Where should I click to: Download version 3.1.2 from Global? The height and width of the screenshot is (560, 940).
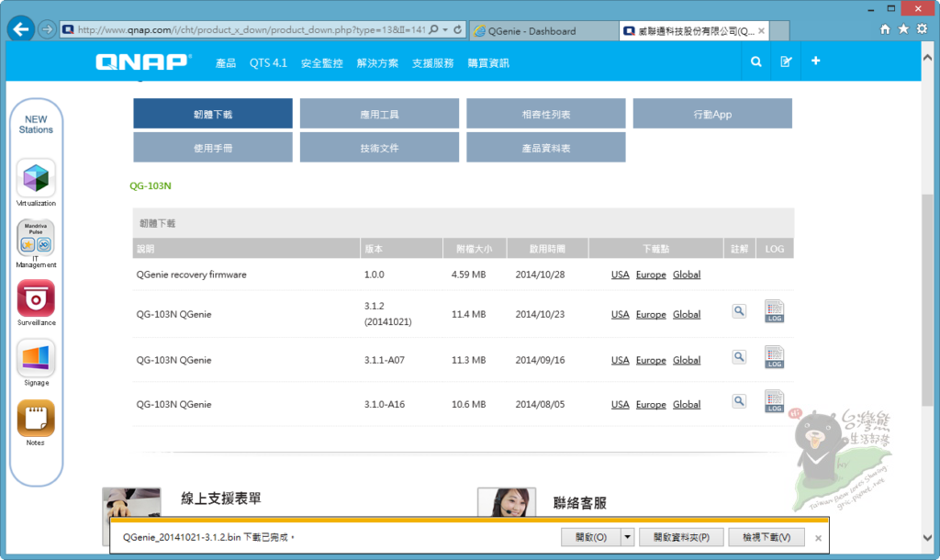click(687, 314)
